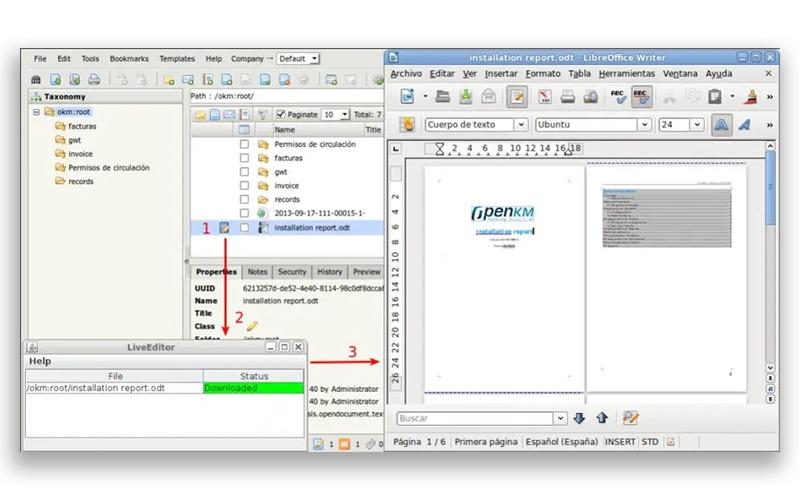800x500 pixels.
Task: Click the printer icon in OpenKM toolbar
Action: pyautogui.click(x=94, y=80)
